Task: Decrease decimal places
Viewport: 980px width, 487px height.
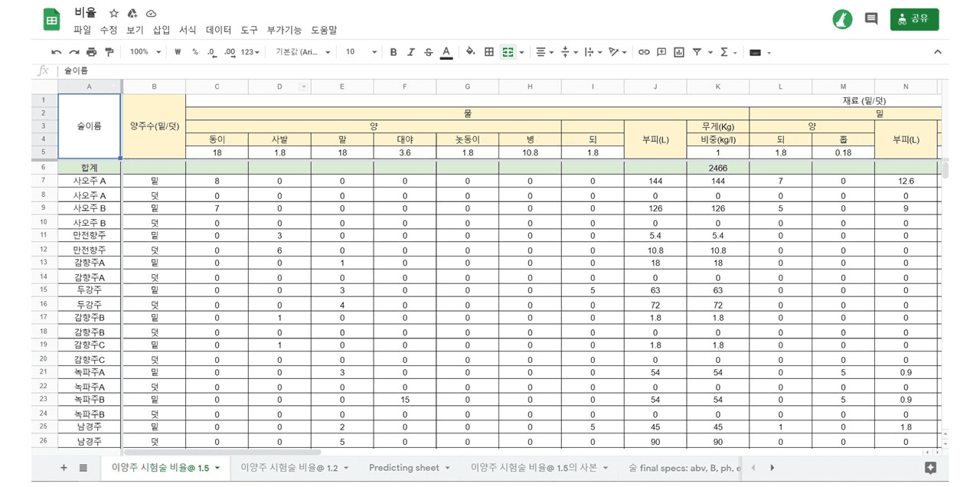Action: [212, 52]
